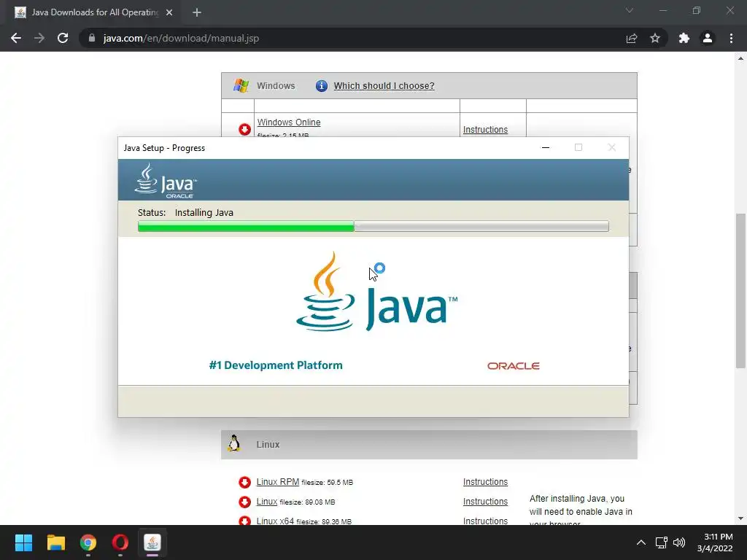Minimize the Java Setup window
Viewport: 747px width, 560px height.
click(546, 147)
